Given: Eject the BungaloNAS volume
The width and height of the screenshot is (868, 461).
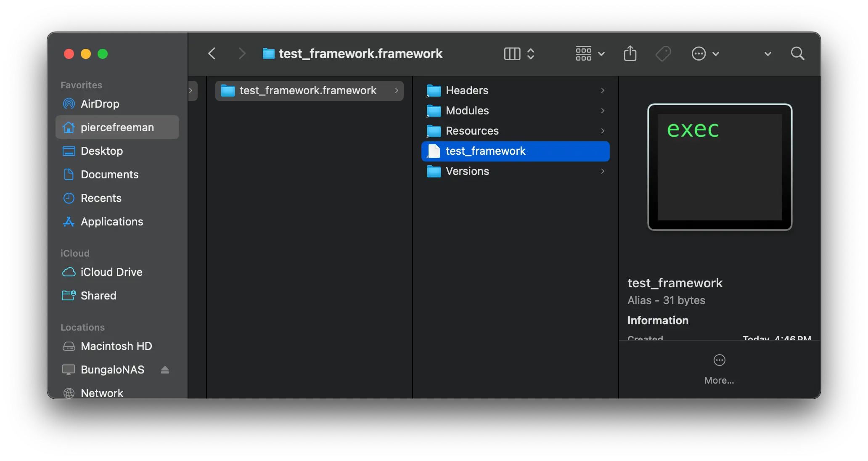Looking at the screenshot, I should coord(164,370).
